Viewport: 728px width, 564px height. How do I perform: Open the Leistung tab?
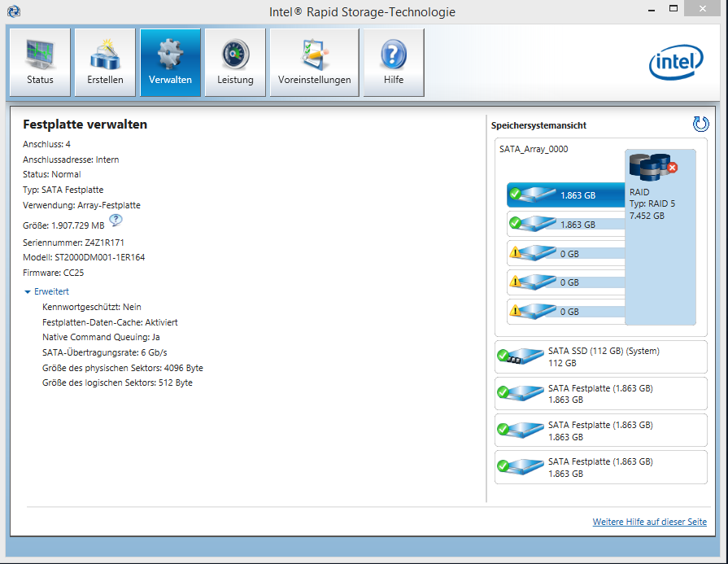(x=235, y=62)
